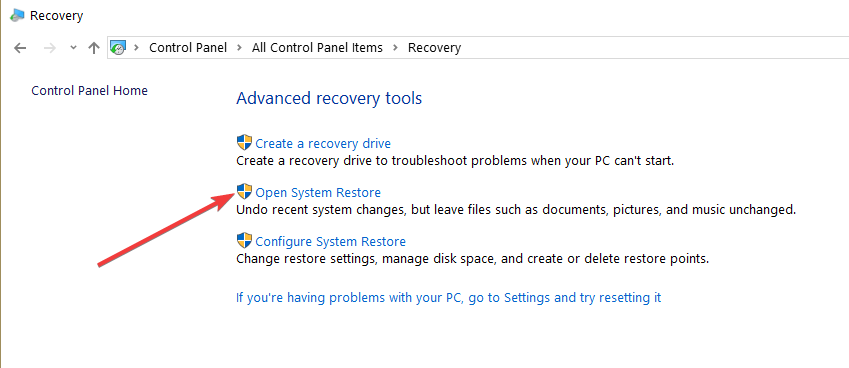Image resolution: width=849 pixels, height=368 pixels.
Task: Click empty area of the address bar
Action: [650, 48]
